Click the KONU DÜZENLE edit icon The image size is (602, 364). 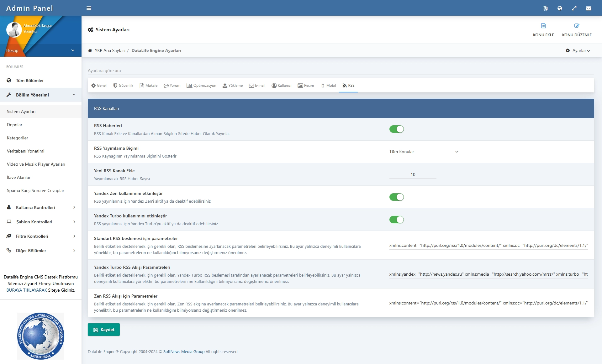click(x=577, y=26)
